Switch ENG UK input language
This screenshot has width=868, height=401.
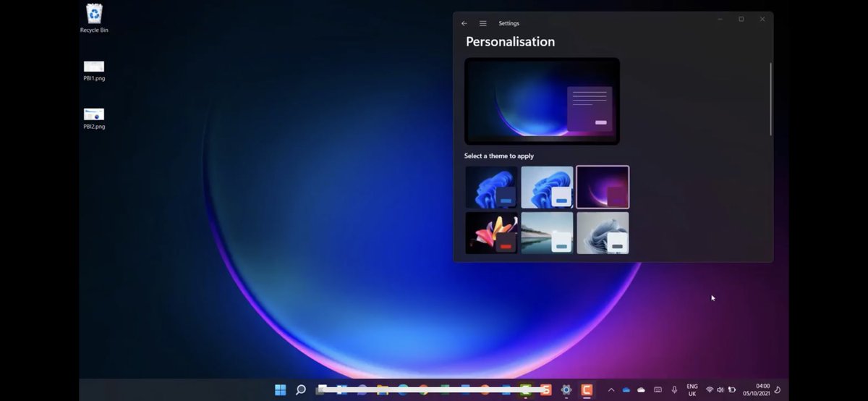click(692, 390)
